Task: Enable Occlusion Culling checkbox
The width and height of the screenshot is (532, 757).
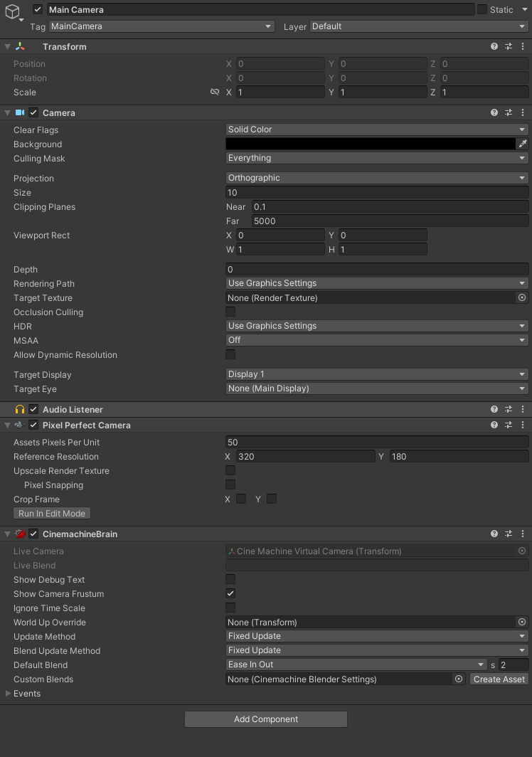Action: 230,312
